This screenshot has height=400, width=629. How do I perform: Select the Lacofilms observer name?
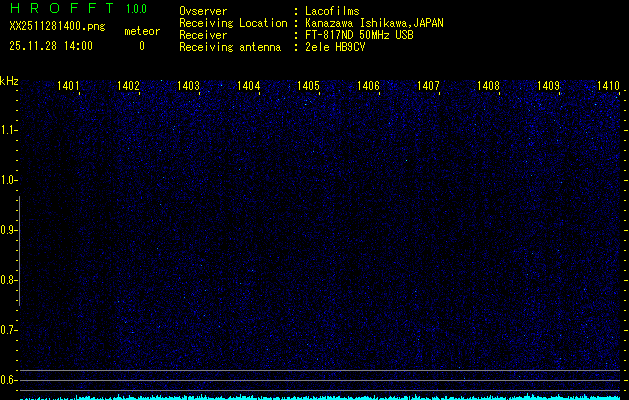pos(332,11)
